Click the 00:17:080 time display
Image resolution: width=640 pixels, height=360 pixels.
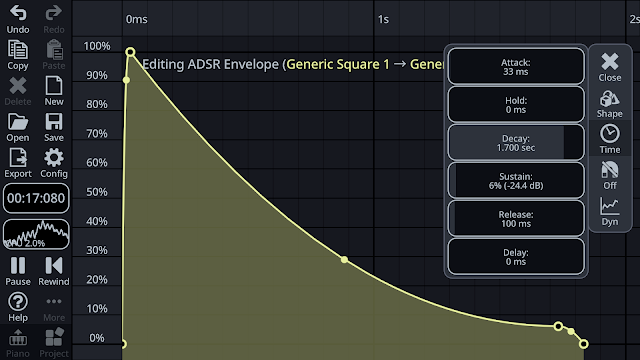tap(36, 198)
